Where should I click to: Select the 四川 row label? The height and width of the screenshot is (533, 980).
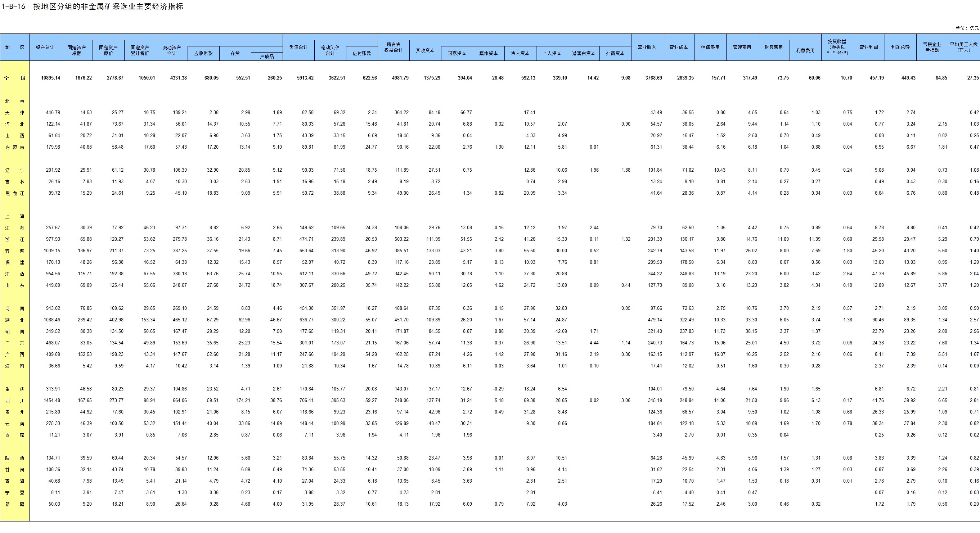(x=15, y=401)
